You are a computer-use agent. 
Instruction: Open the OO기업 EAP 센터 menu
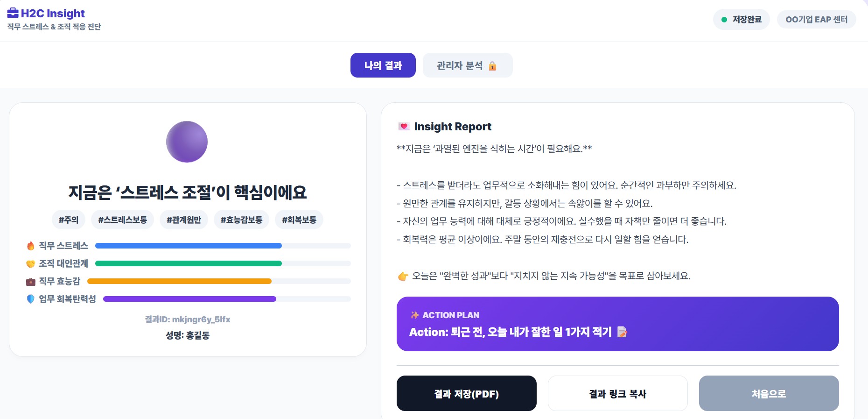pyautogui.click(x=816, y=19)
